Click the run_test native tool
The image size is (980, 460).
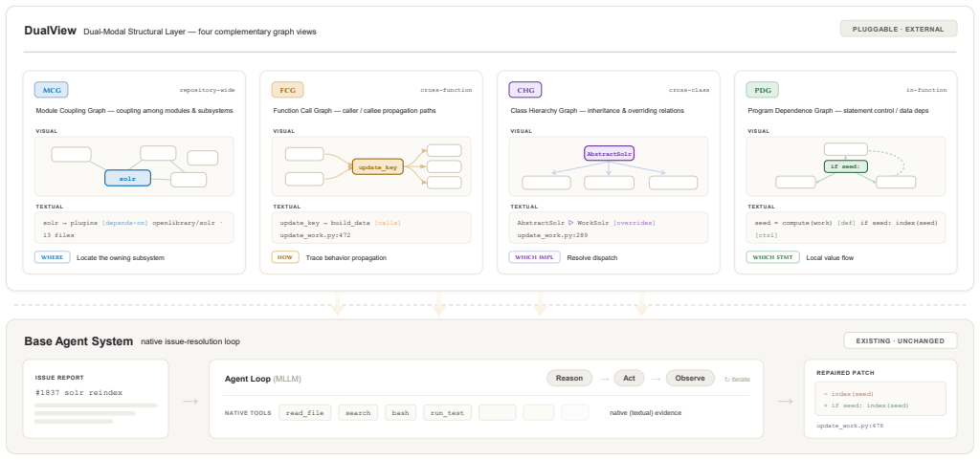point(447,412)
